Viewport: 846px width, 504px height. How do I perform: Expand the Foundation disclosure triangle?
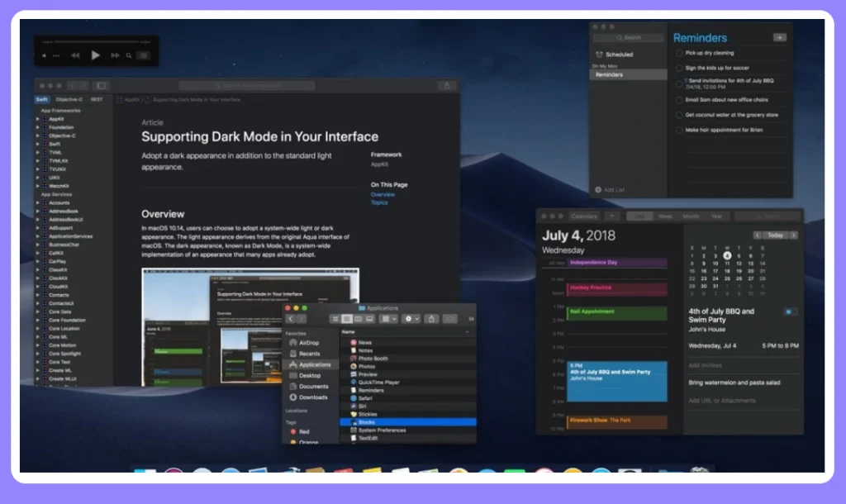38,127
